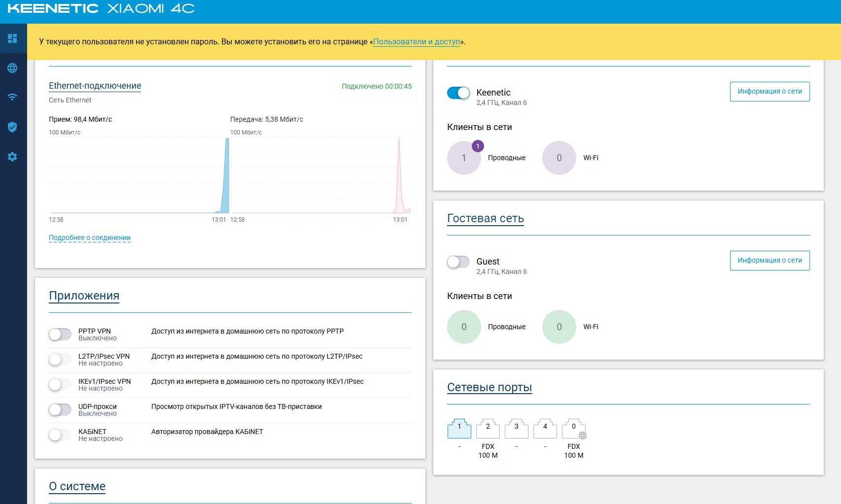
Task: Click home network Wi-Fi clients circle
Action: [559, 158]
